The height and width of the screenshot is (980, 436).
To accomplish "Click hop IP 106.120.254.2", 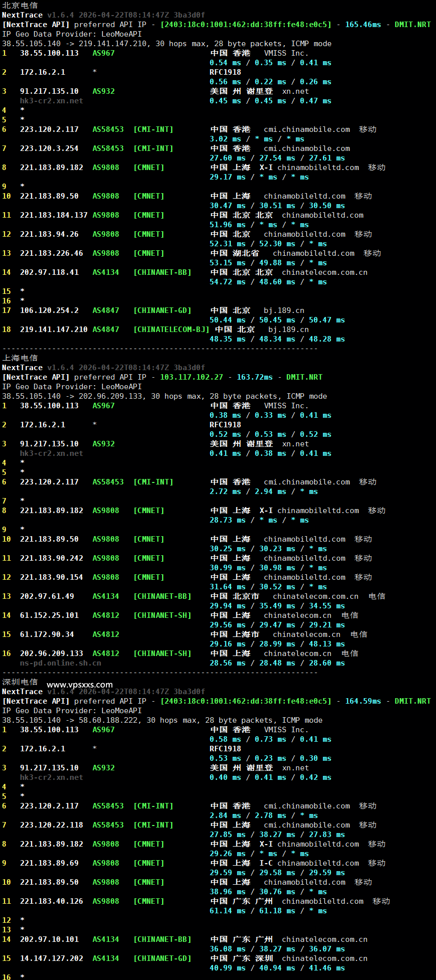I will point(49,310).
